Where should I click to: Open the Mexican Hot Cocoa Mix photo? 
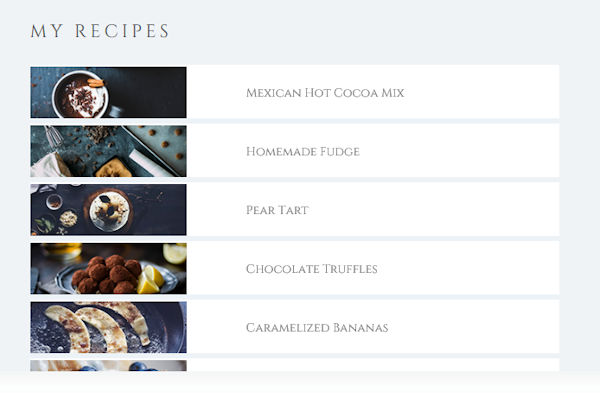pyautogui.click(x=108, y=92)
